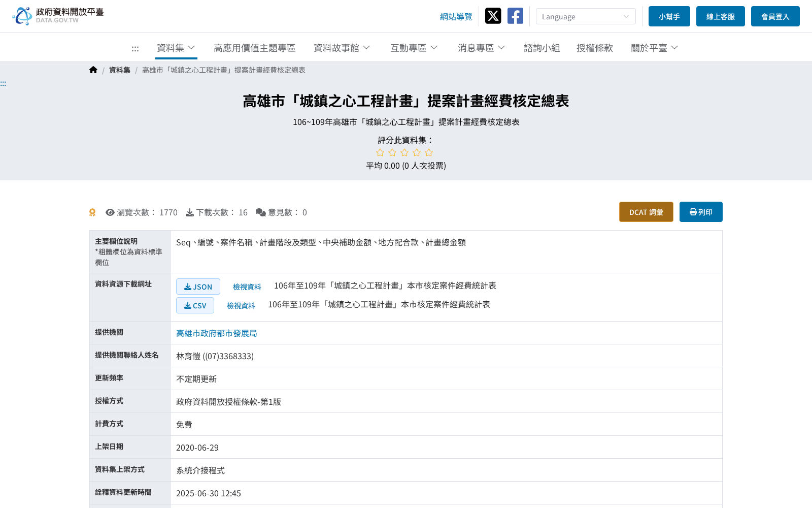The height and width of the screenshot is (508, 812).
Task: Click the text 不定期更新
Action: tap(196, 379)
